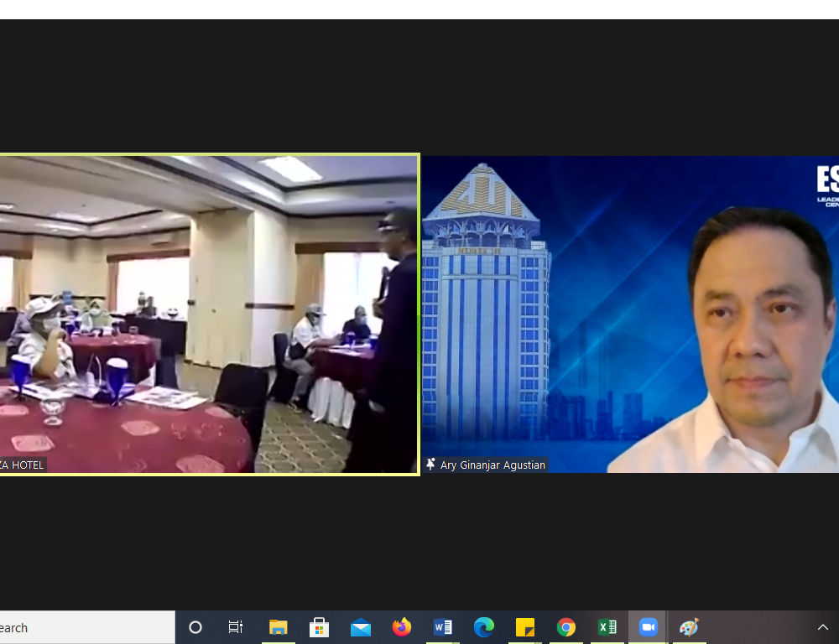Launch Microsoft Store from the taskbar
The height and width of the screenshot is (644, 839).
[x=319, y=627]
